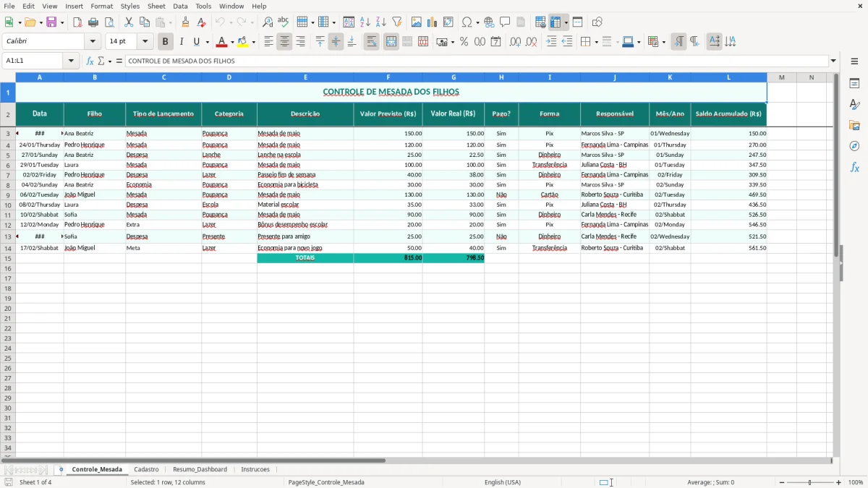Viewport: 868px width, 488px height.
Task: Cut selection with the scissors icon
Action: tap(129, 22)
